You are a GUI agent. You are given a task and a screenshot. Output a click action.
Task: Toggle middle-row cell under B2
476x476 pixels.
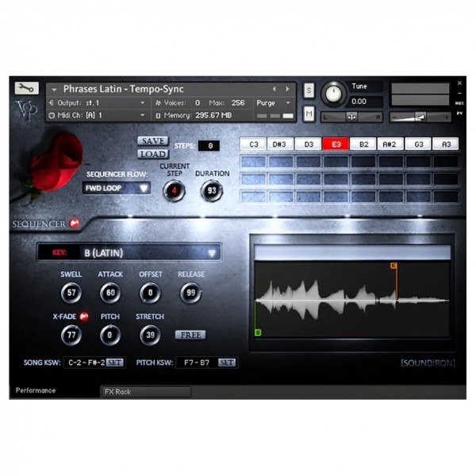[363, 179]
